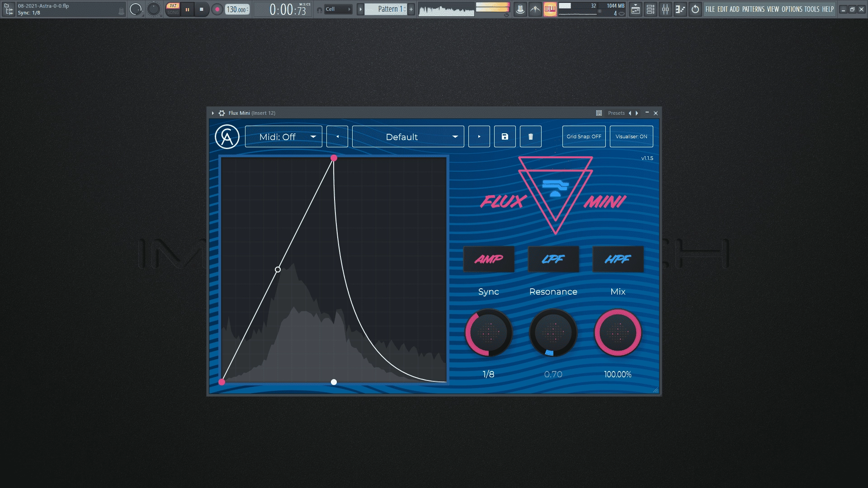The width and height of the screenshot is (868, 488).
Task: Open Flux Mini wrapper settings gear
Action: tap(222, 113)
